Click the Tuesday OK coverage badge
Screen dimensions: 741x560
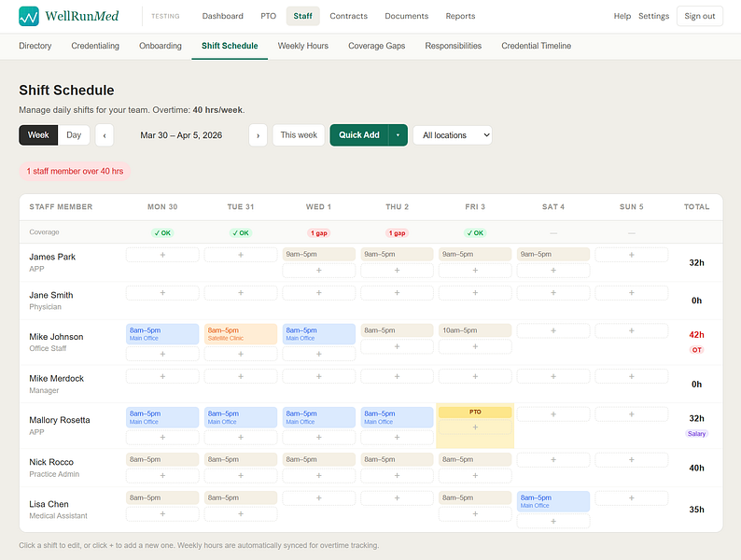pyautogui.click(x=241, y=233)
